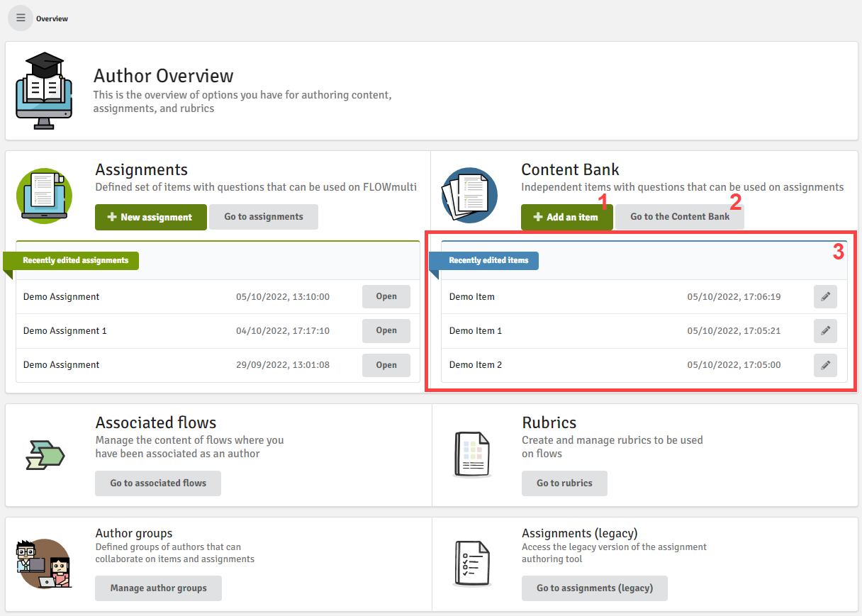The height and width of the screenshot is (616, 862).
Task: Click the Author Overview heading
Action: click(164, 76)
